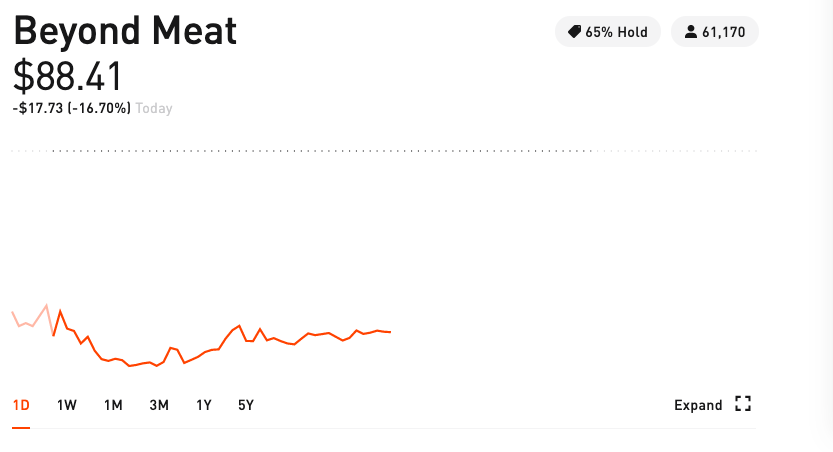Click the Expand chart label
This screenshot has width=833, height=452.
tap(698, 405)
